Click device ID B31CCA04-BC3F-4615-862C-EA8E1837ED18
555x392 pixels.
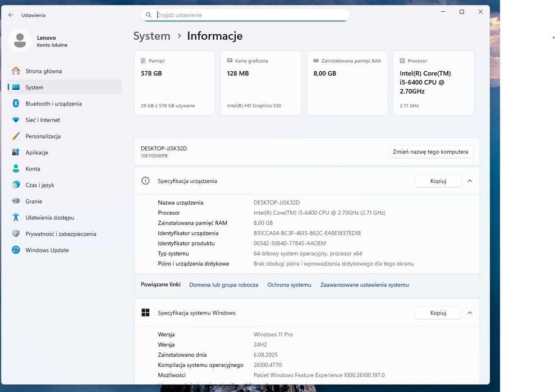pos(307,233)
